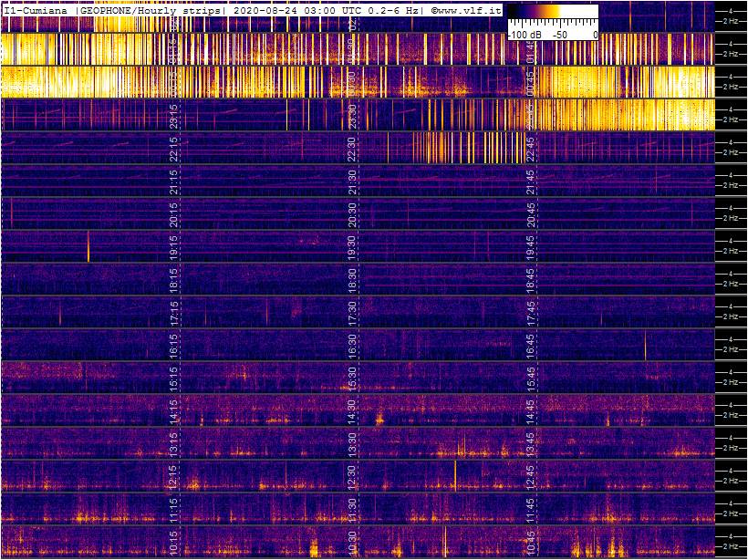Click the bright orange spike before 19:15

click(x=88, y=246)
